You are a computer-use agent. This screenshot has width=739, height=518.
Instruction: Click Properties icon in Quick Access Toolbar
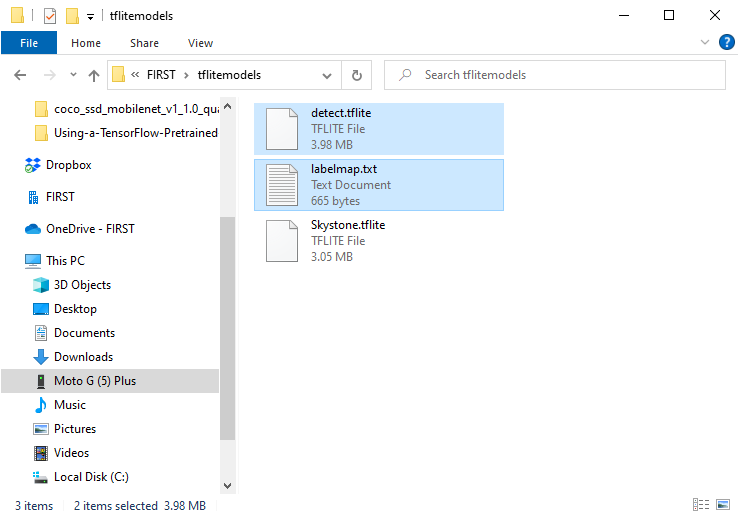50,16
